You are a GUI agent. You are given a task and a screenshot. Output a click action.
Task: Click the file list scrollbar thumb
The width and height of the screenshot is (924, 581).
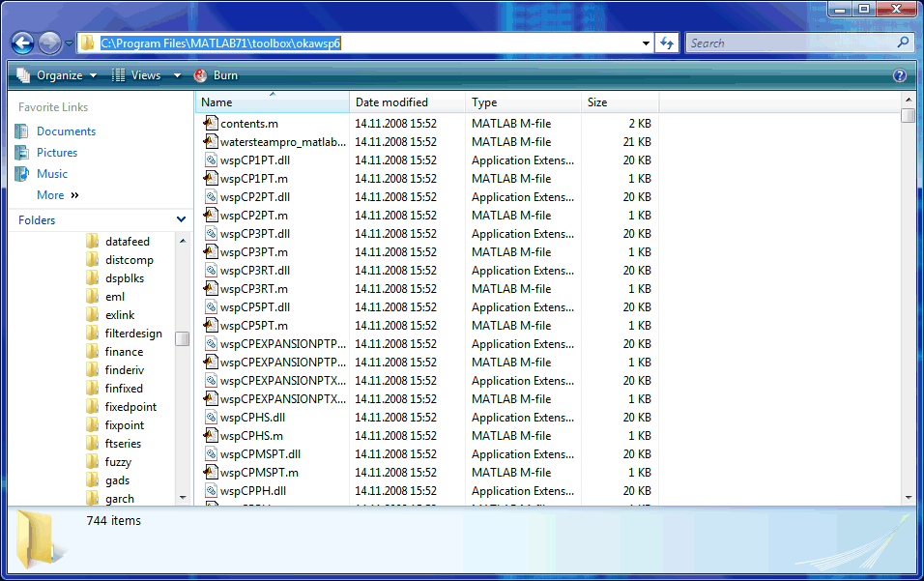click(909, 115)
